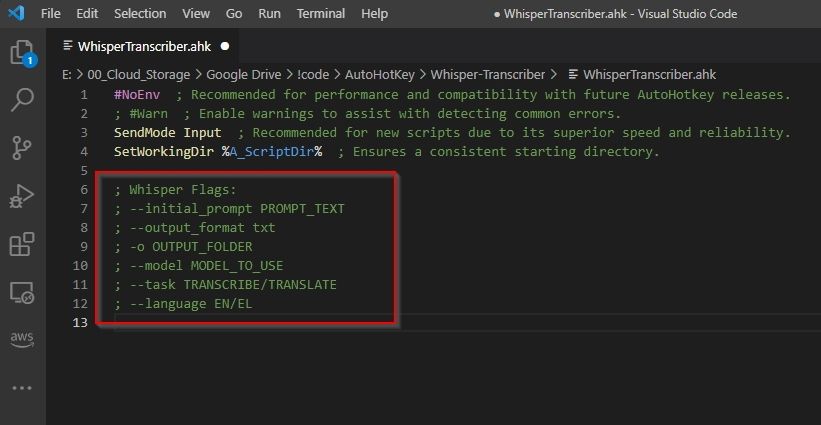Click the '; #Warn' comment text
The height and width of the screenshot is (425, 821).
coord(141,114)
